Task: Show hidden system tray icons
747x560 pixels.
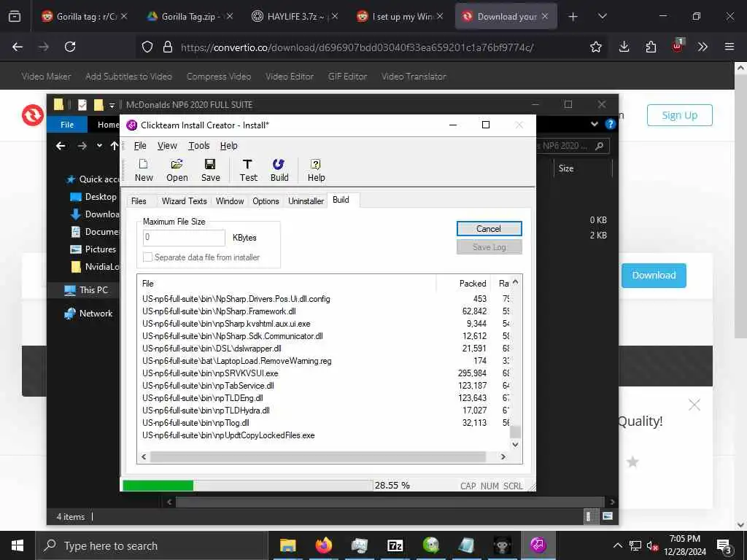Action: click(x=617, y=545)
